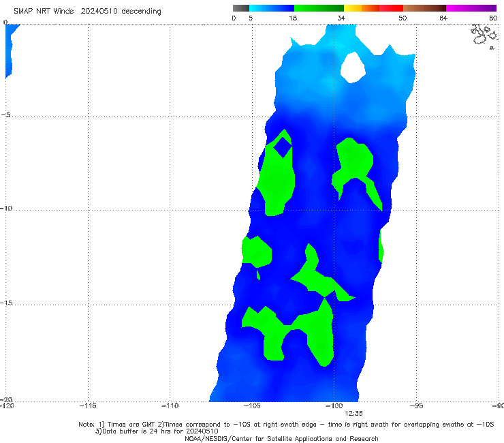Click the date label "20240510 descending"

[x=121, y=11]
